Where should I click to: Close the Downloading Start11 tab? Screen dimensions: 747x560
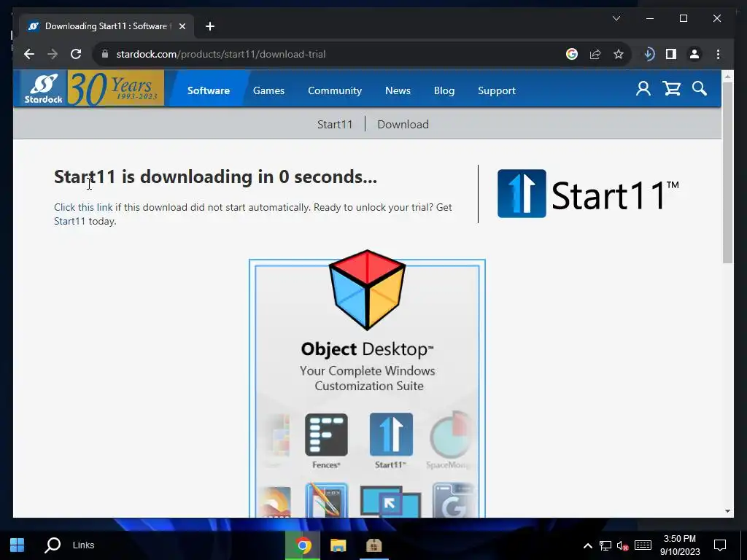click(182, 26)
